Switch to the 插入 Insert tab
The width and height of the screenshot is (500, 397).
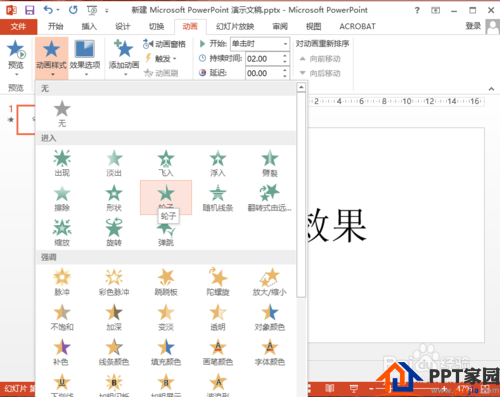(x=89, y=26)
